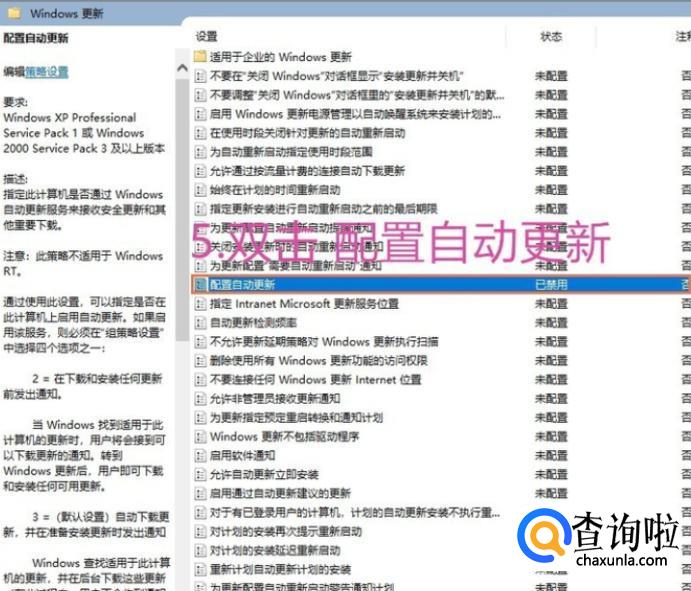
Task: Click the description pane vertical scrollbar thumb
Action: coord(182,209)
